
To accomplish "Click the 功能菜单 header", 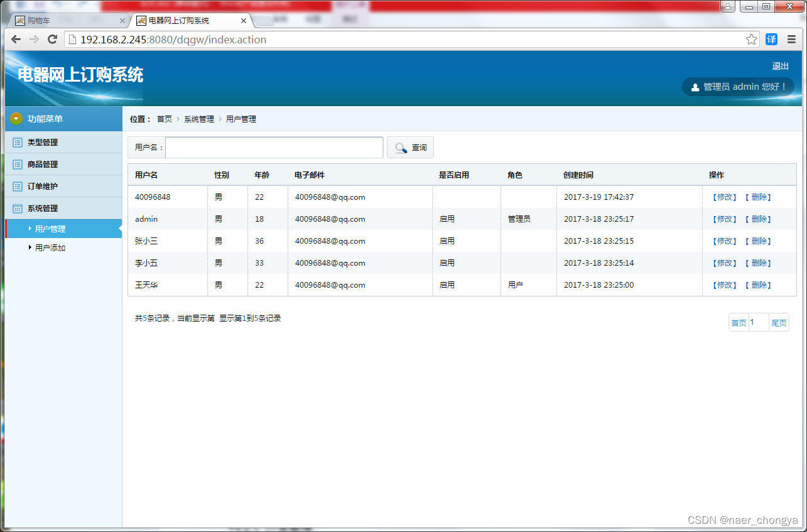I will (63, 119).
